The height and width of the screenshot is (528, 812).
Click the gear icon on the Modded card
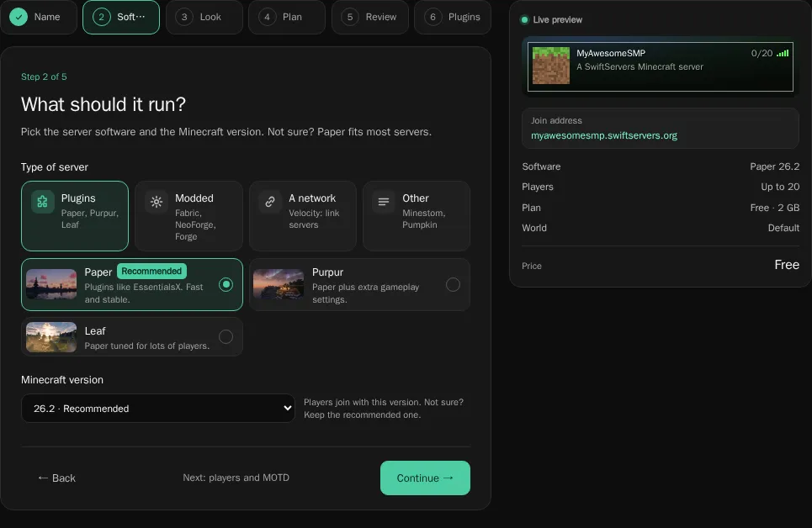[157, 202]
